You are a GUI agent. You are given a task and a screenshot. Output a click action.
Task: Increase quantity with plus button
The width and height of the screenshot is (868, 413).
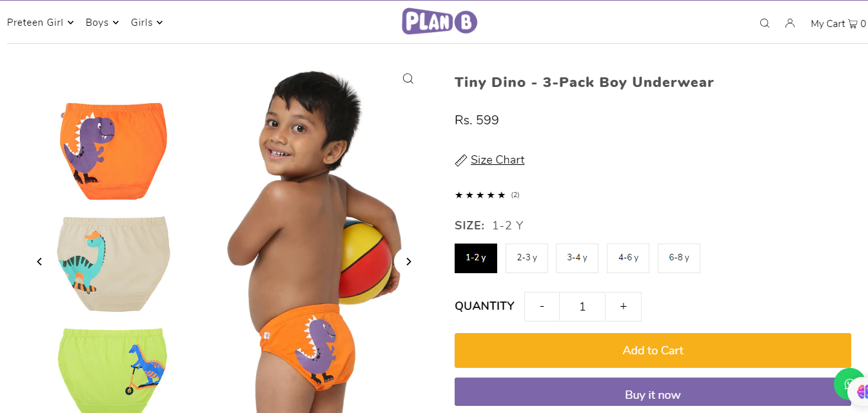[x=623, y=307]
